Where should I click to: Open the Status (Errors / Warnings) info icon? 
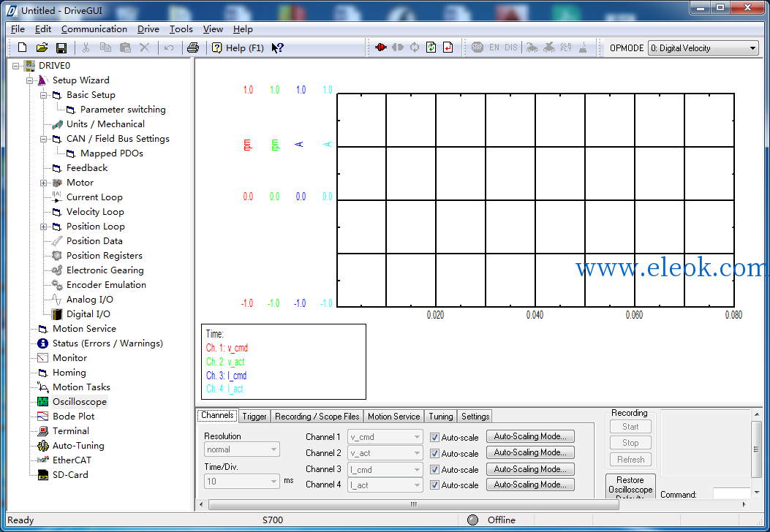point(43,343)
